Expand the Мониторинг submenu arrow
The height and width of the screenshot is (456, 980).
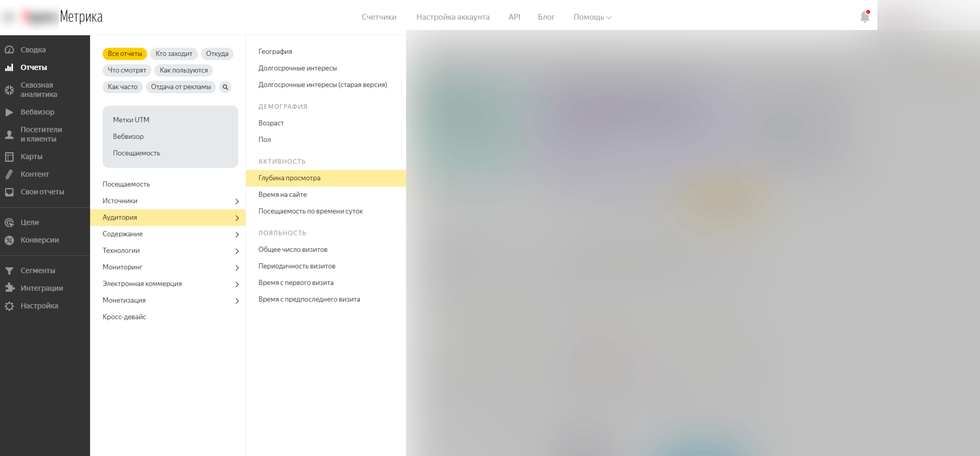237,267
